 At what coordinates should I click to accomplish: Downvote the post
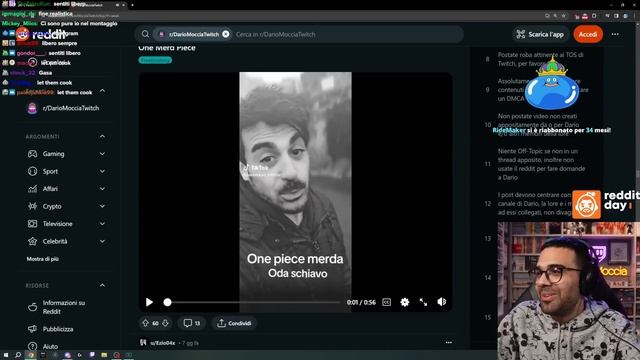coord(165,323)
